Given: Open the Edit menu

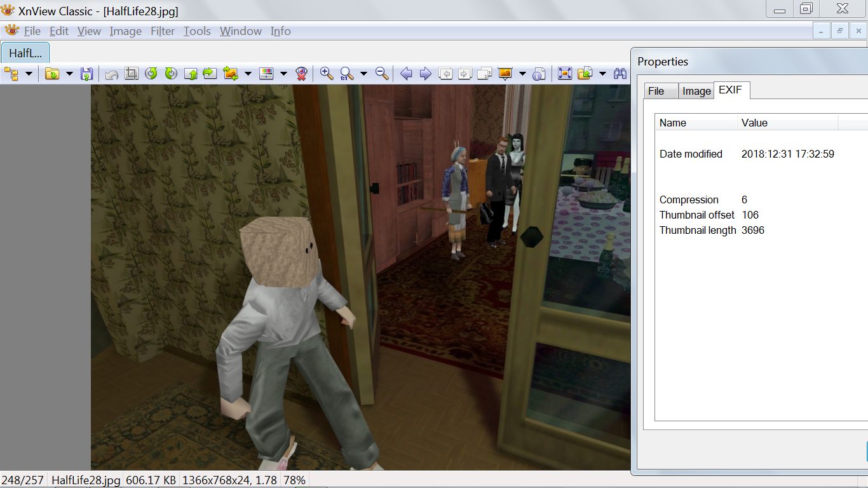Looking at the screenshot, I should point(59,31).
